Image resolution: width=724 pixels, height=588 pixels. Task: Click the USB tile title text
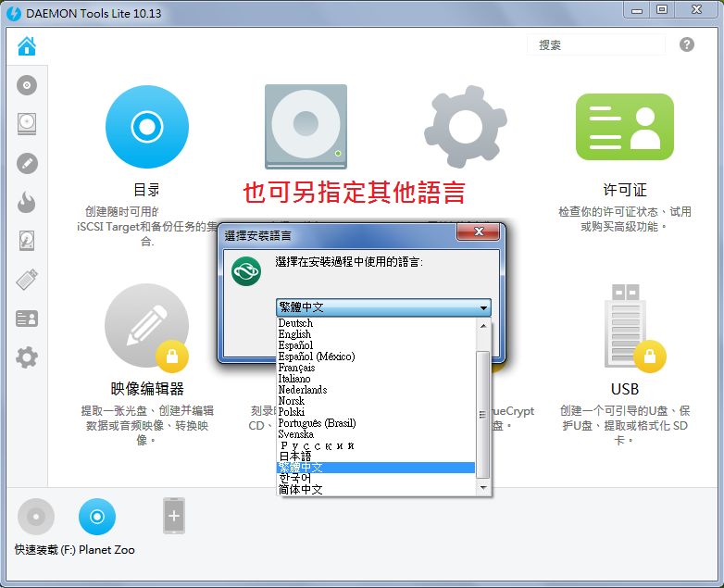coord(625,389)
